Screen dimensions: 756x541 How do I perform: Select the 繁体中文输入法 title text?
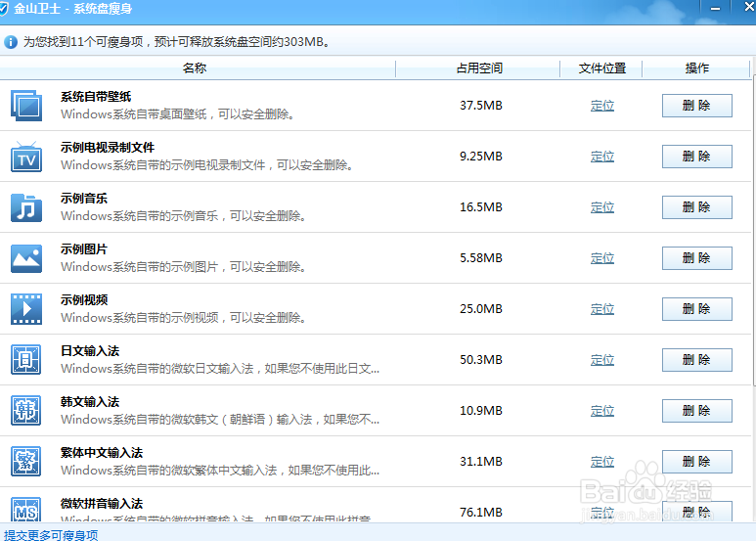[102, 453]
